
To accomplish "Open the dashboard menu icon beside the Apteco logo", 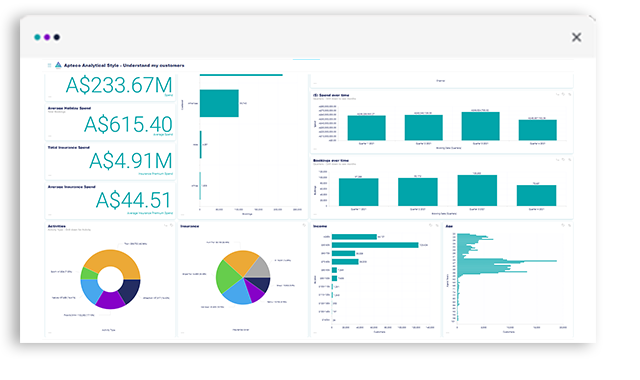I will pos(49,65).
